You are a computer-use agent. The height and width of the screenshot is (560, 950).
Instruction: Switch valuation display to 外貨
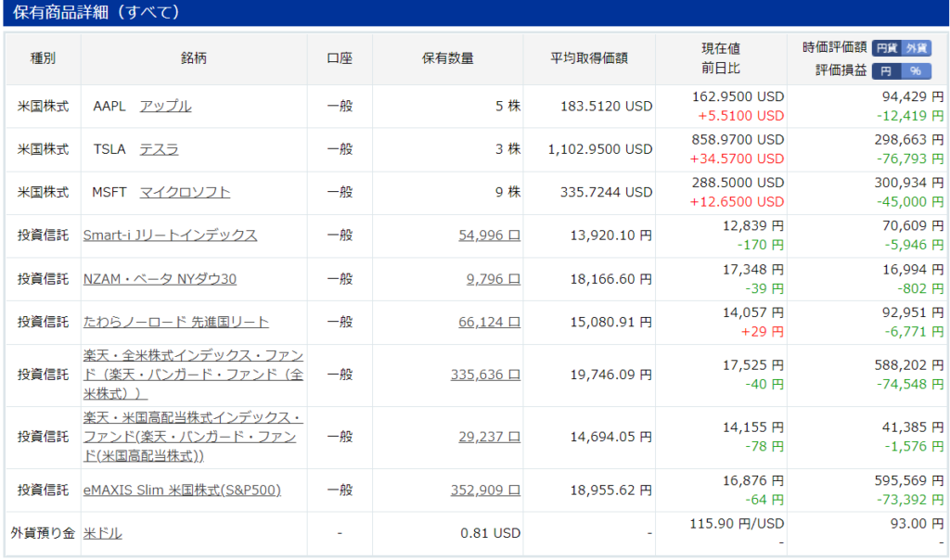[x=917, y=48]
